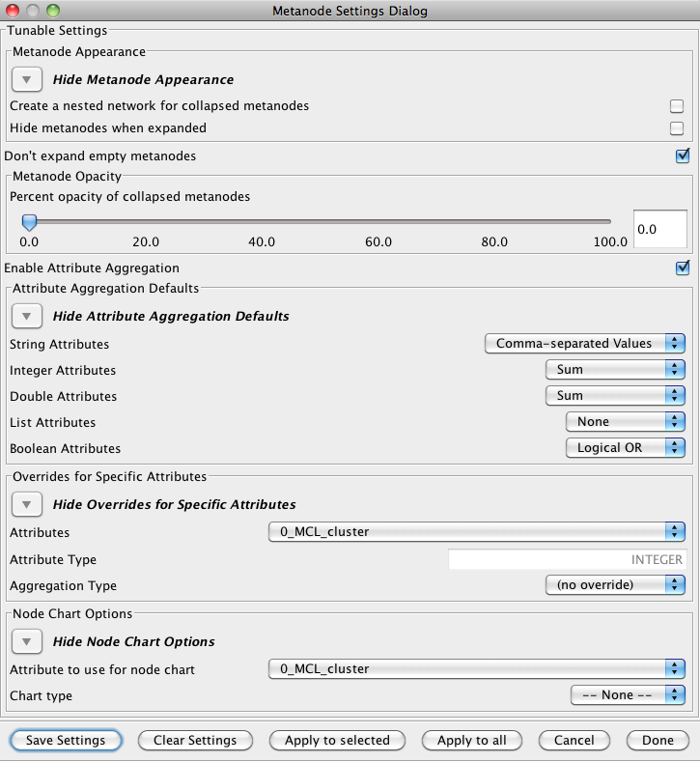This screenshot has height=762, width=700.
Task: Uncheck Don't expand empty metanodes
Action: pos(683,155)
